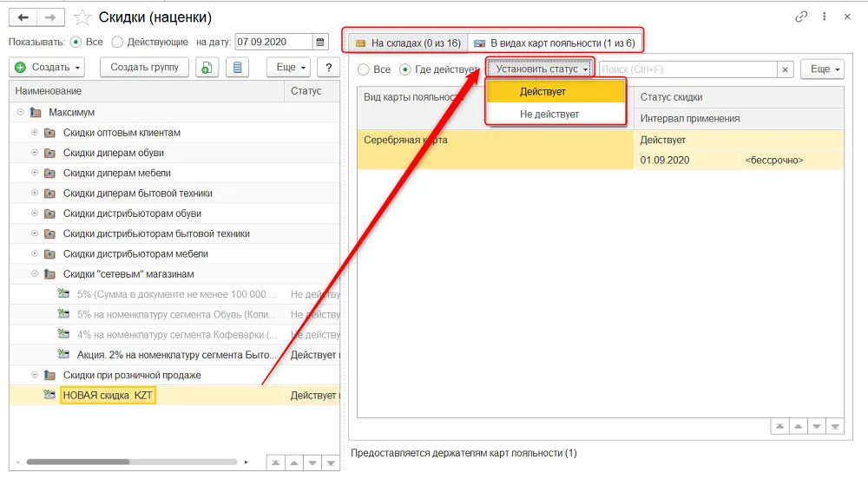The height and width of the screenshot is (479, 868).
Task: Click the help question mark button
Action: (x=329, y=68)
